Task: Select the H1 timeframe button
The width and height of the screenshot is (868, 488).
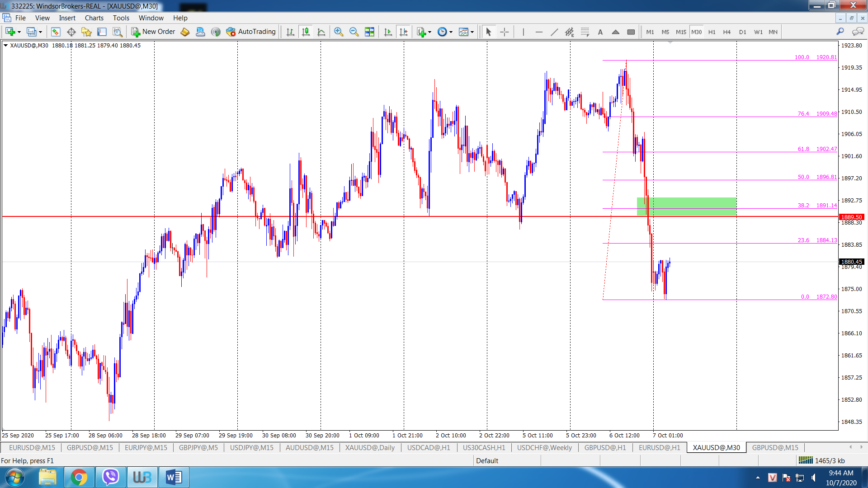Action: coord(712,32)
